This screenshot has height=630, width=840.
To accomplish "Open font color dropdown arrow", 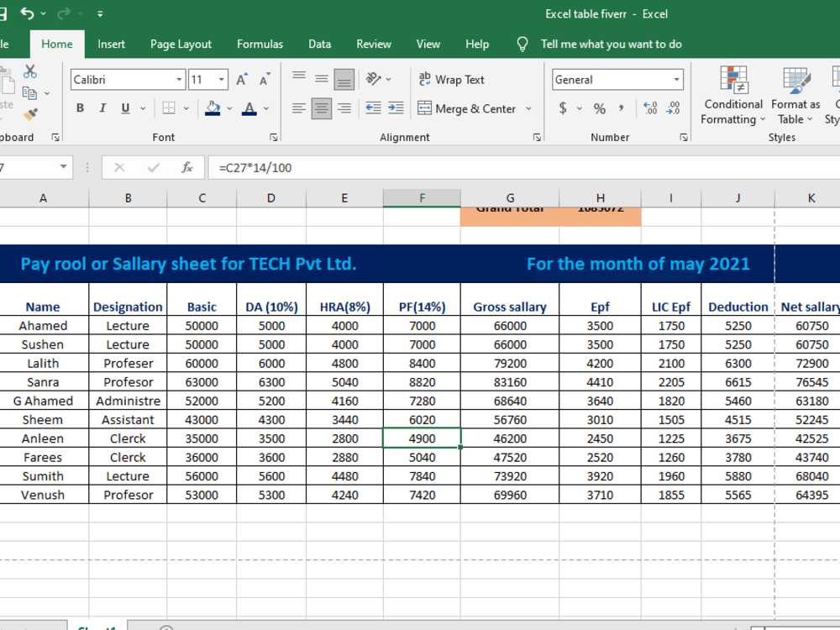I will [x=266, y=108].
